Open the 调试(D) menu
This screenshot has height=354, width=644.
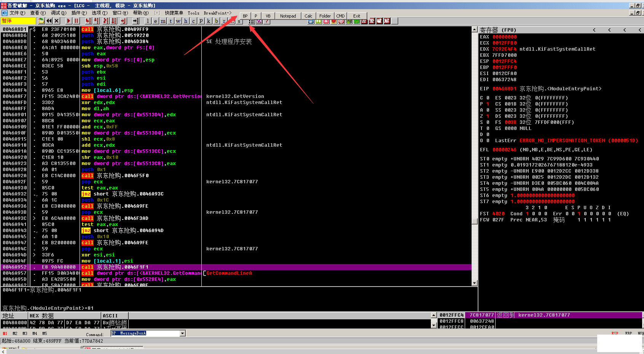(x=58, y=13)
